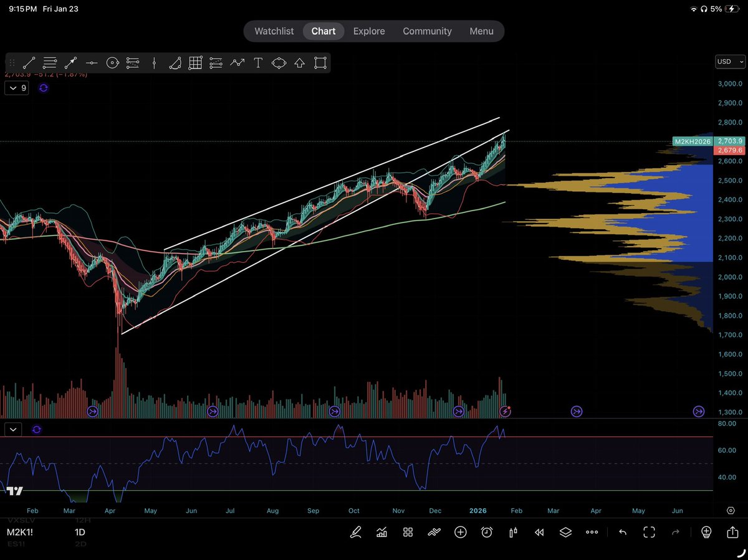Select the arc drawing tool
The height and width of the screenshot is (560, 748).
click(175, 62)
